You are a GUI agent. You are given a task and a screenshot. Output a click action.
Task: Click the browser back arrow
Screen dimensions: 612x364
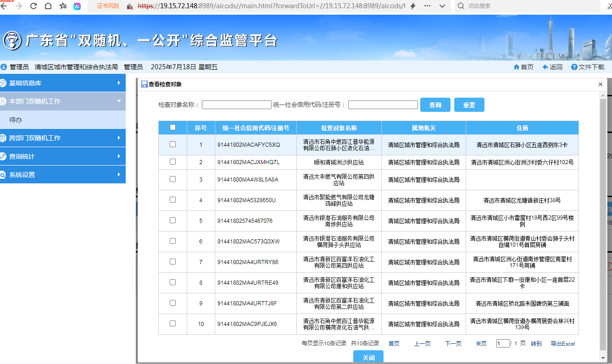coord(5,6)
